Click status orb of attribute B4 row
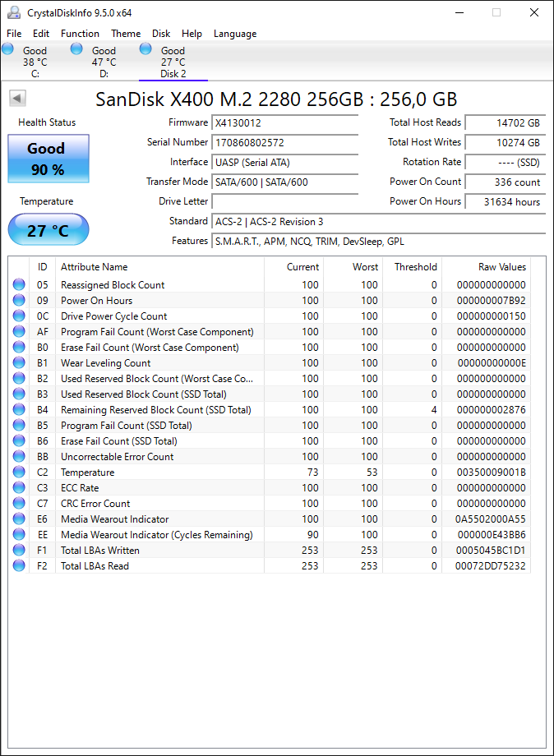 (x=19, y=409)
